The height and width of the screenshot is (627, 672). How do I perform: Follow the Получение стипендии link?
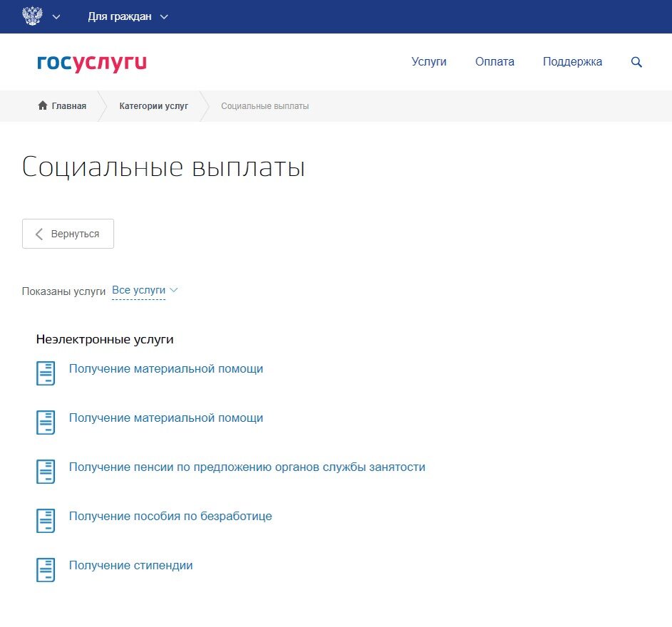coord(130,565)
